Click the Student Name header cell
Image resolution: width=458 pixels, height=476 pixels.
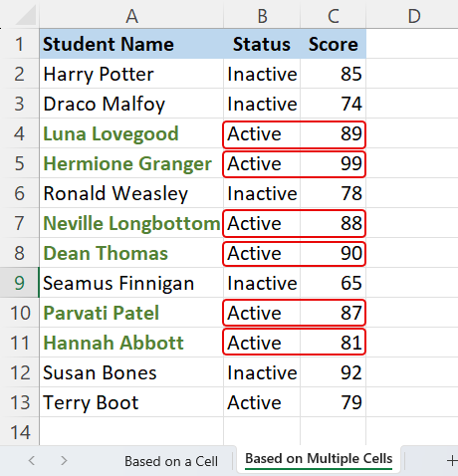tap(131, 44)
